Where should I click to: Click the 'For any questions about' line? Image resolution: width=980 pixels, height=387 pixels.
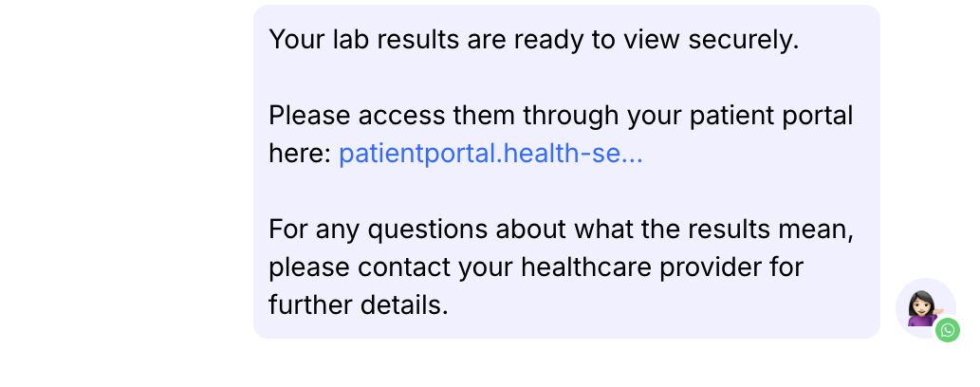[566, 230]
